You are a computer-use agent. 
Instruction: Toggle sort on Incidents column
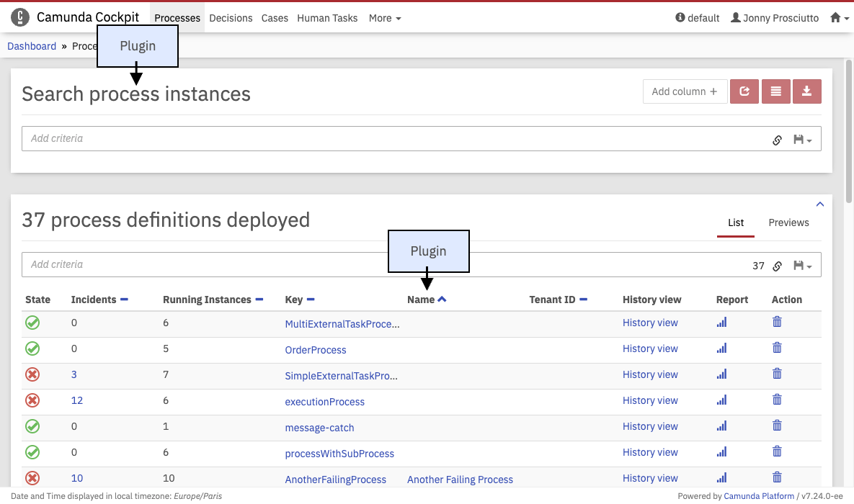point(124,300)
